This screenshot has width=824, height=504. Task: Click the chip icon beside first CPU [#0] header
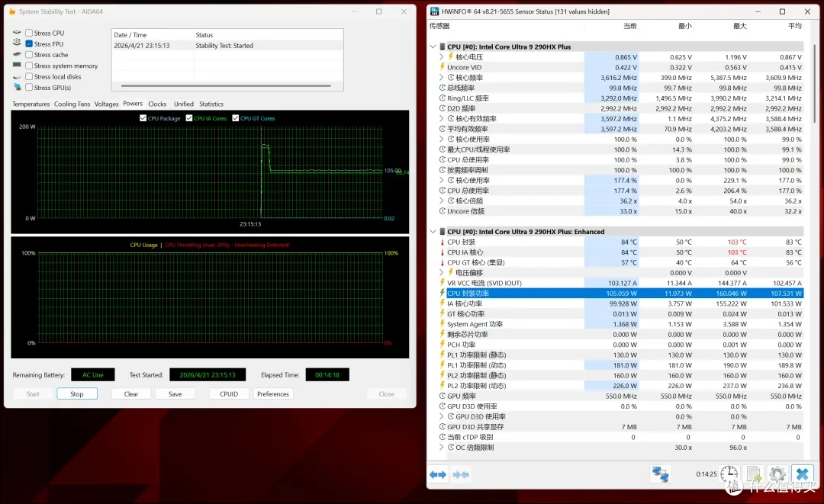click(x=443, y=47)
